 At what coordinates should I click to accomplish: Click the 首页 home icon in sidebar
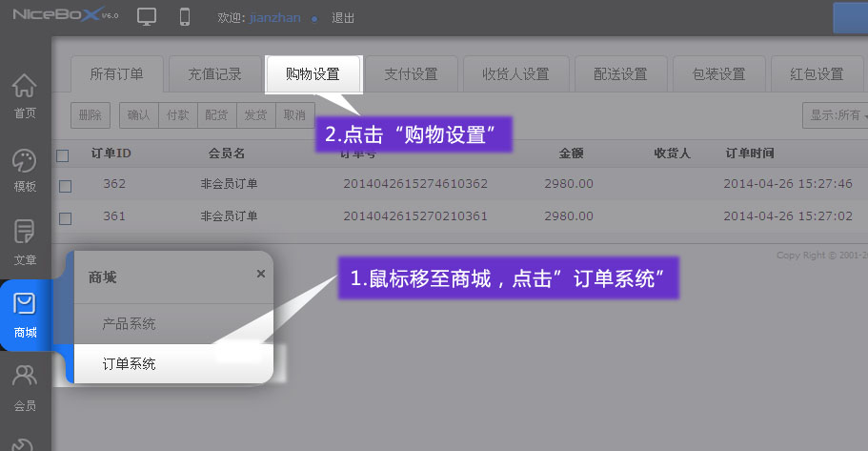click(25, 95)
